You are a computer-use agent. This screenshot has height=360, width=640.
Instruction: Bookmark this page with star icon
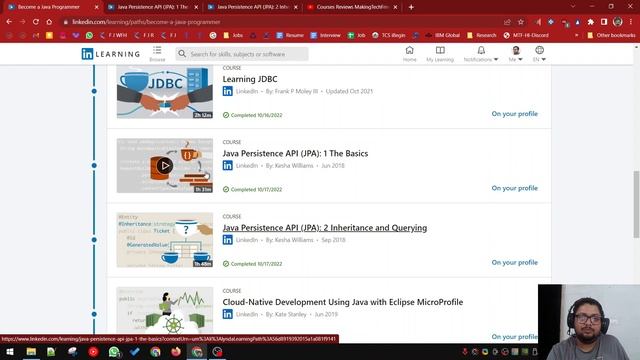521,22
